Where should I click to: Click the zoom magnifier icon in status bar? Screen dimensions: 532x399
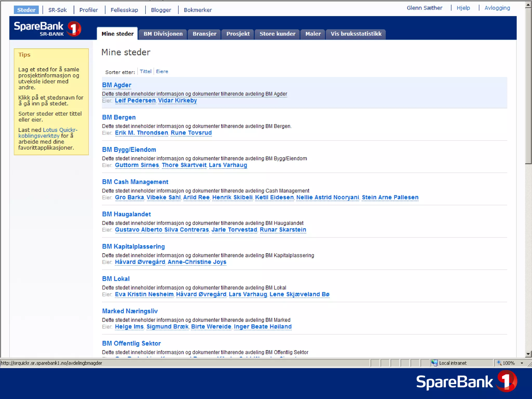[x=499, y=363]
